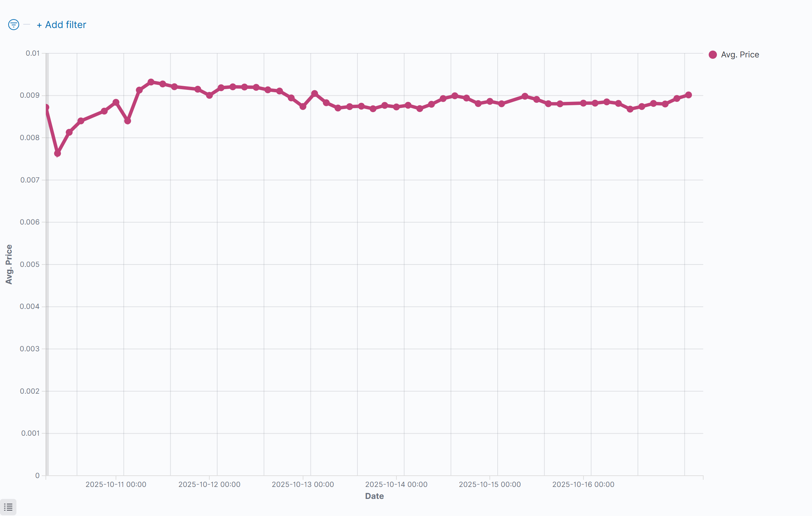Screen dimensions: 812x516
Task: Click the 0.005 y-axis tick label
Action: coord(30,264)
